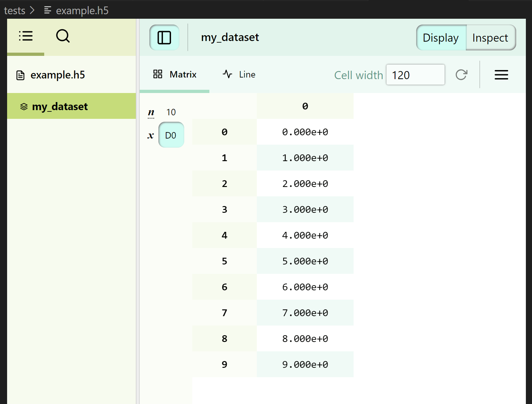Click the dimension size value 10
This screenshot has height=404, width=532.
point(171,112)
